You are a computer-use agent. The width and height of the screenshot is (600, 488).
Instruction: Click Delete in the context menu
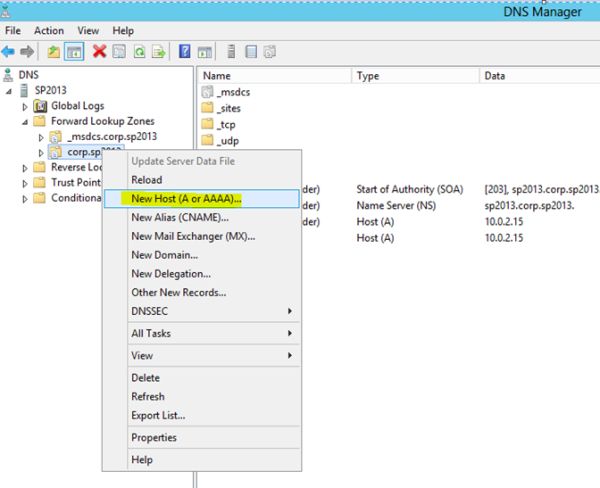point(202,378)
